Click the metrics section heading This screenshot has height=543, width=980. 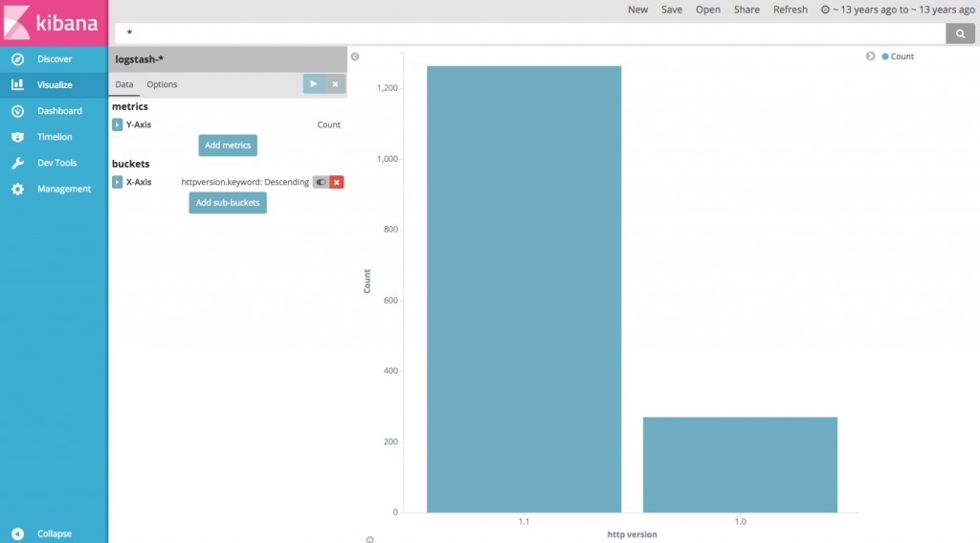click(130, 106)
